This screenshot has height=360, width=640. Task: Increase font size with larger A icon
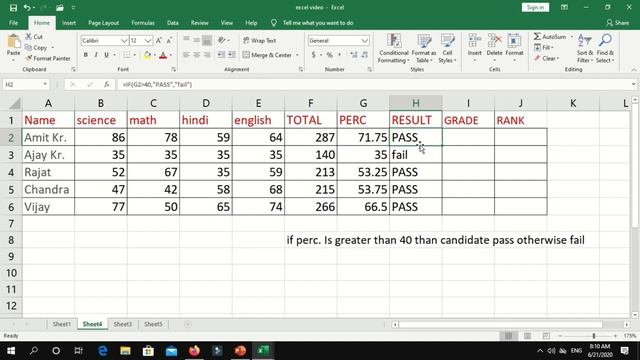159,40
